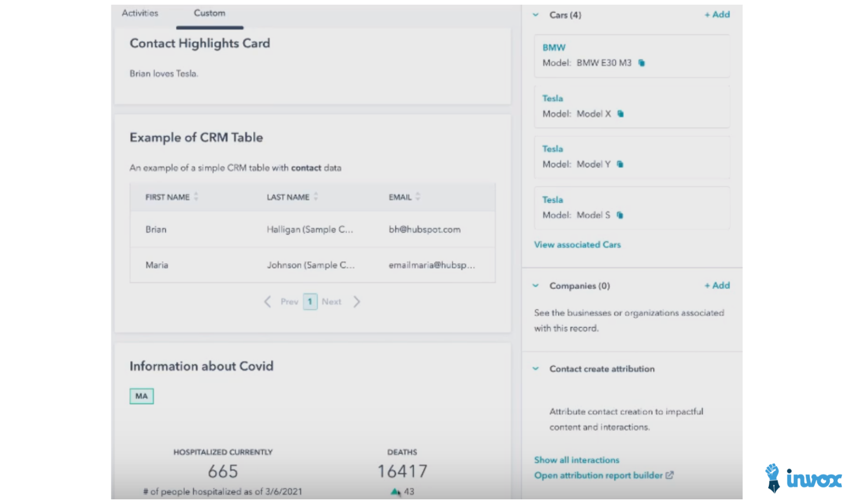Sort table by Last Name column
Image resolution: width=854 pixels, height=504 pixels.
[316, 197]
